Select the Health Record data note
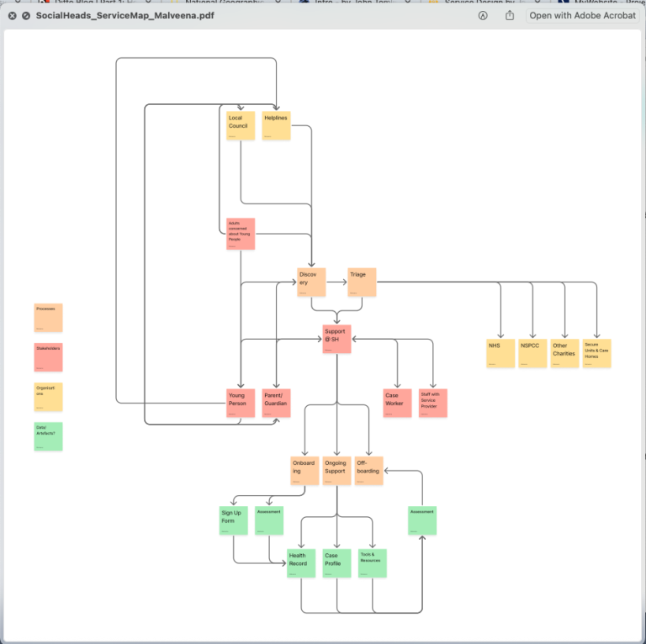Screen dimensions: 646x644 (301, 563)
